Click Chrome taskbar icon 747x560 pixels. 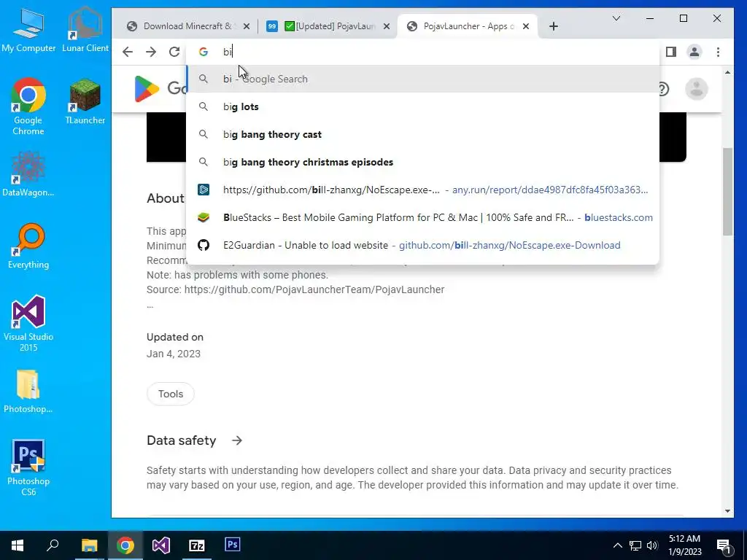tap(125, 545)
